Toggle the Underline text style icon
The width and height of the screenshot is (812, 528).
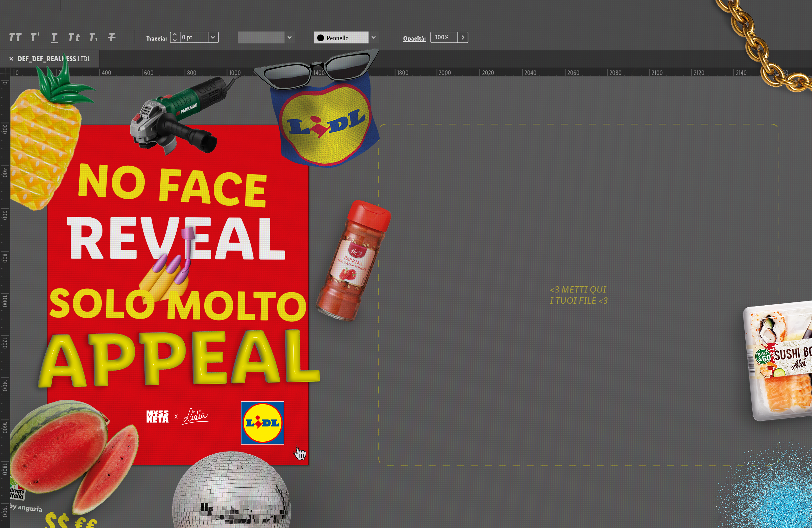click(x=54, y=37)
